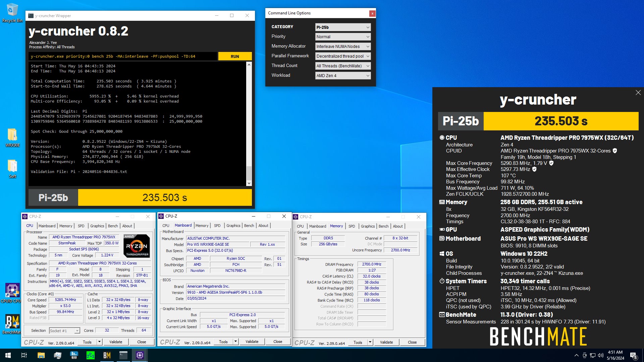Open the Soft folder icon on desktop
This screenshot has width=644, height=362.
[12, 169]
